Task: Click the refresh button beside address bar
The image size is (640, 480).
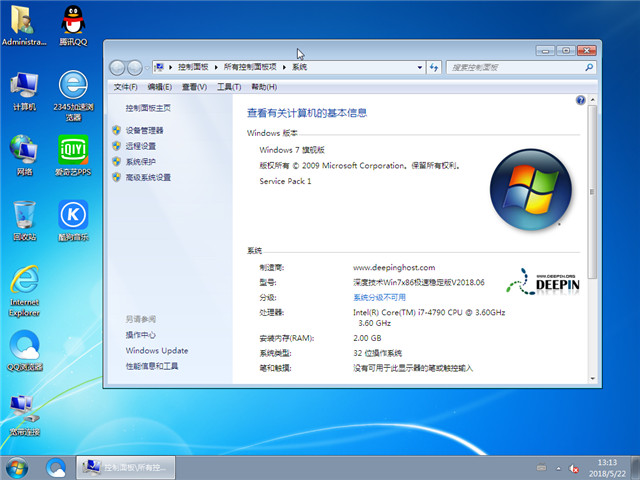Action: coord(434,68)
